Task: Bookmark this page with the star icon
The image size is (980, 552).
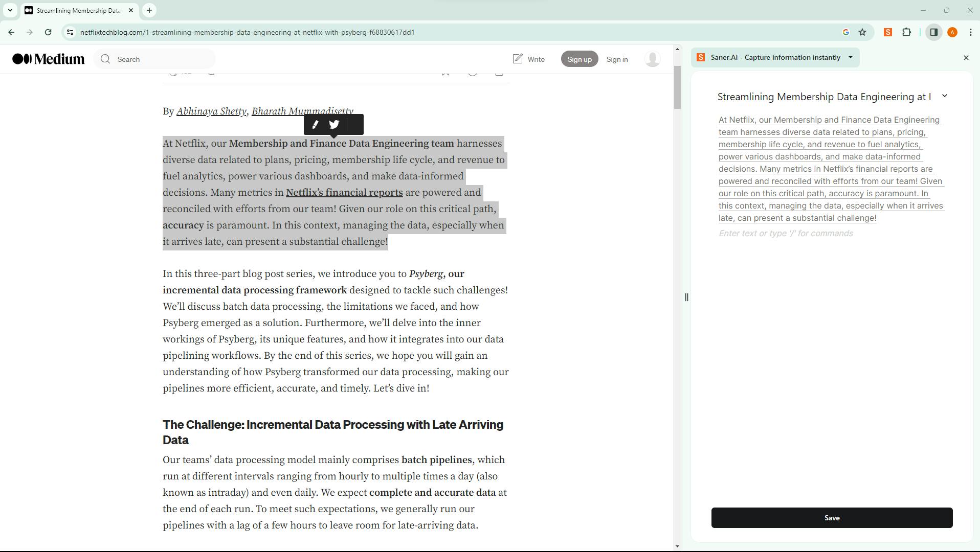Action: (862, 32)
